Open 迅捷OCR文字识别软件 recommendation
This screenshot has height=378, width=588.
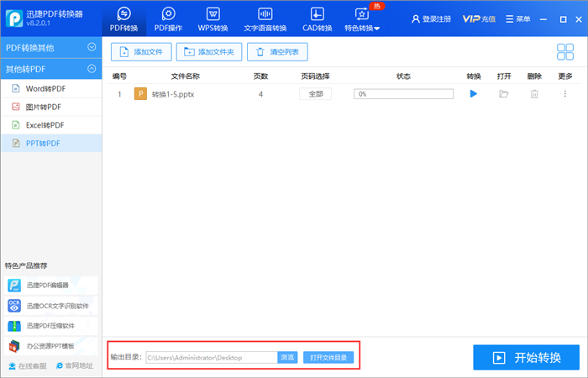click(51, 306)
